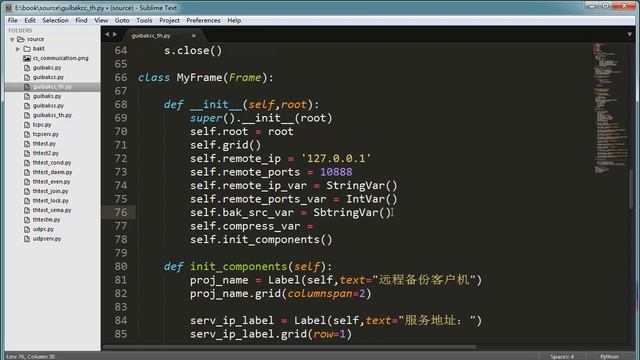Image resolution: width=640 pixels, height=360 pixels.
Task: Open the Preferences menu
Action: [x=203, y=20]
